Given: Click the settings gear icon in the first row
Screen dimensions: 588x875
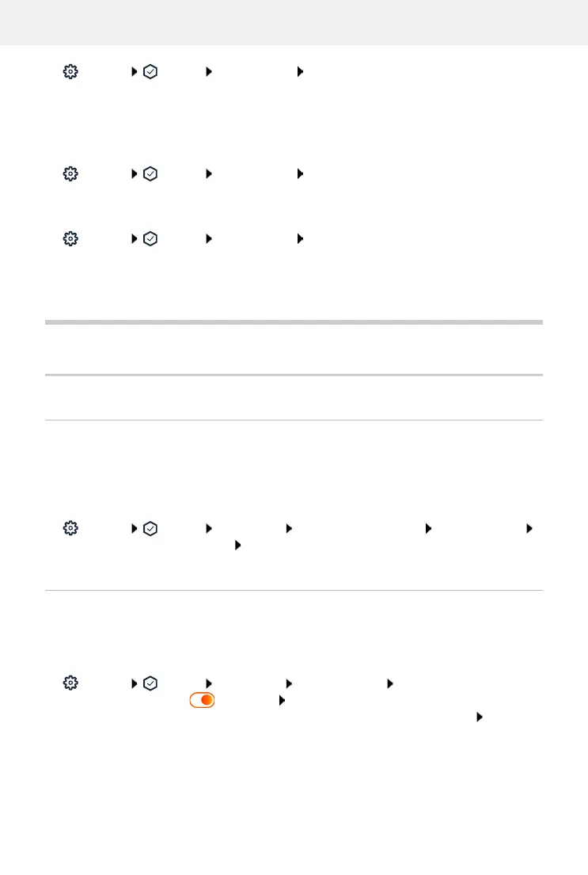Looking at the screenshot, I should [x=70, y=71].
